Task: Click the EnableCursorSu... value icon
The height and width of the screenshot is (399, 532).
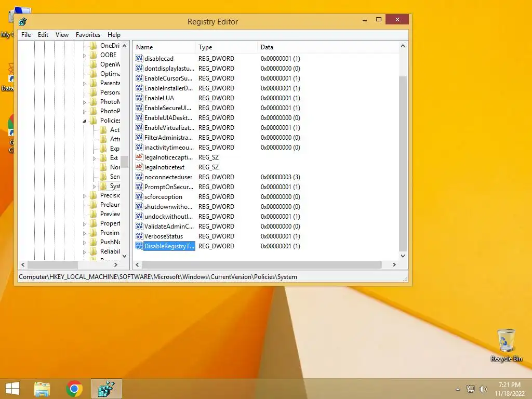Action: pos(139,78)
